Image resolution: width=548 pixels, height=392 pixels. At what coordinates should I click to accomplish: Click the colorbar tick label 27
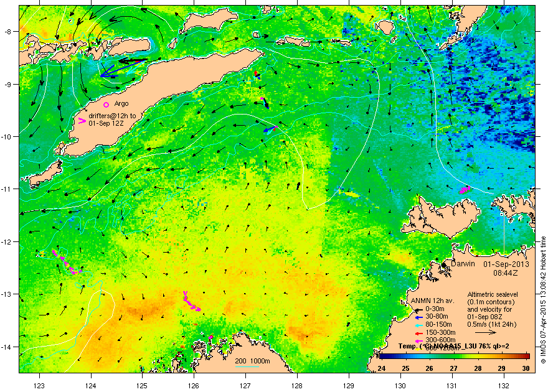(x=453, y=368)
